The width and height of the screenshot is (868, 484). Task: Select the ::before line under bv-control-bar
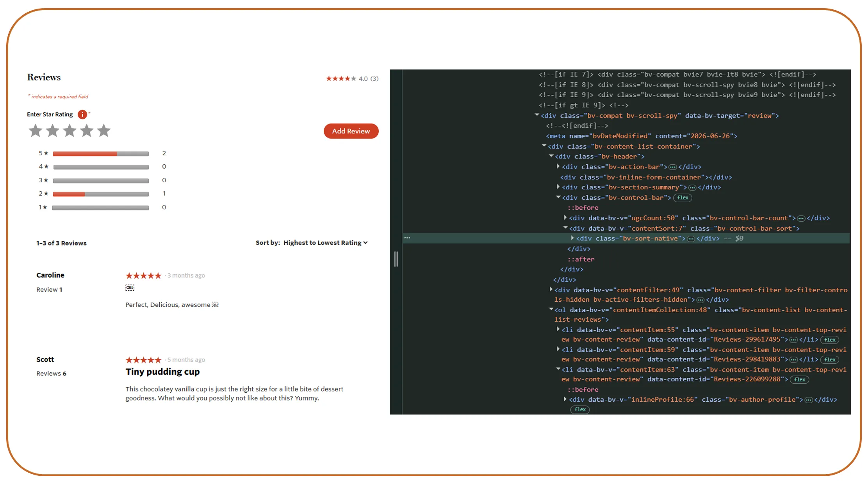(x=583, y=208)
